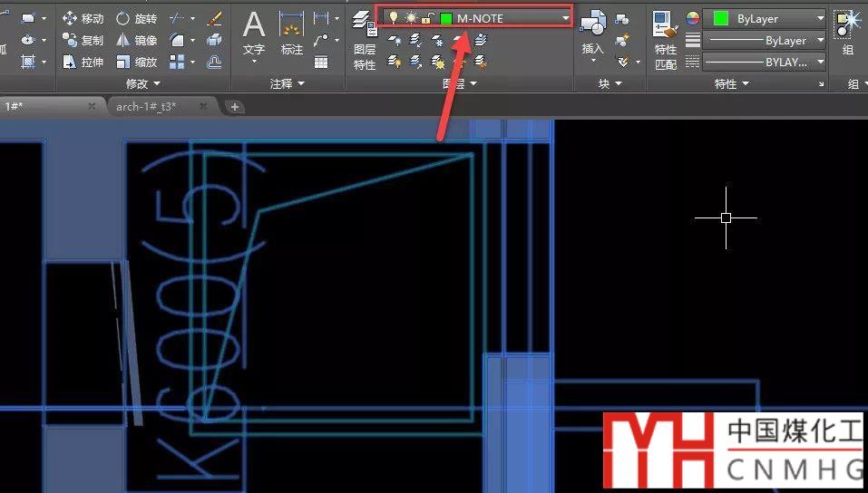868x493 pixels.
Task: Click the Copy (复制) tool
Action: 83,40
